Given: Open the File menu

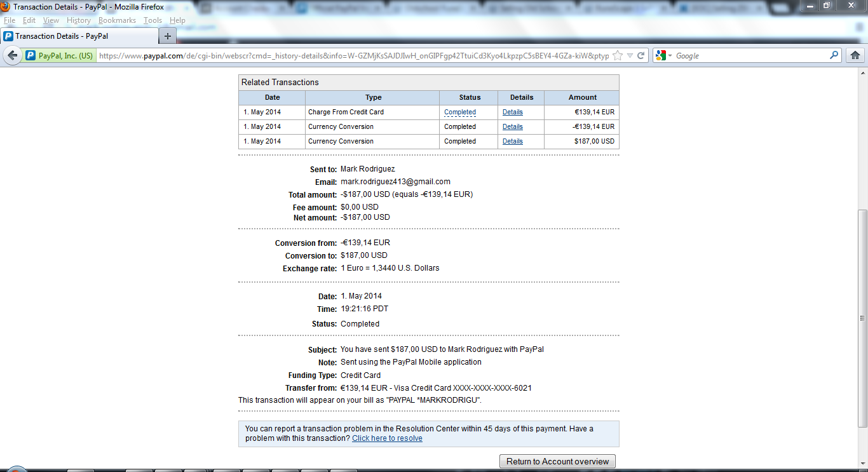Looking at the screenshot, I should coord(10,20).
